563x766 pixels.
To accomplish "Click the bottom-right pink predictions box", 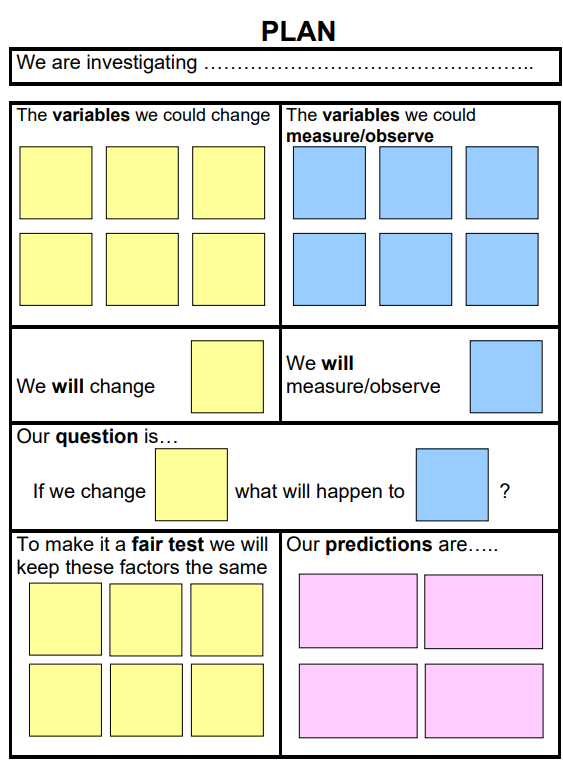I will (x=484, y=701).
